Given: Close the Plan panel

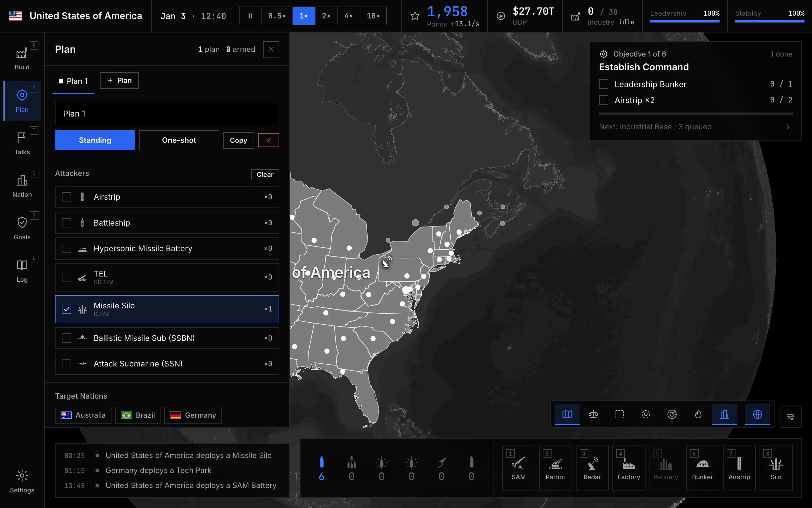Looking at the screenshot, I should (271, 49).
